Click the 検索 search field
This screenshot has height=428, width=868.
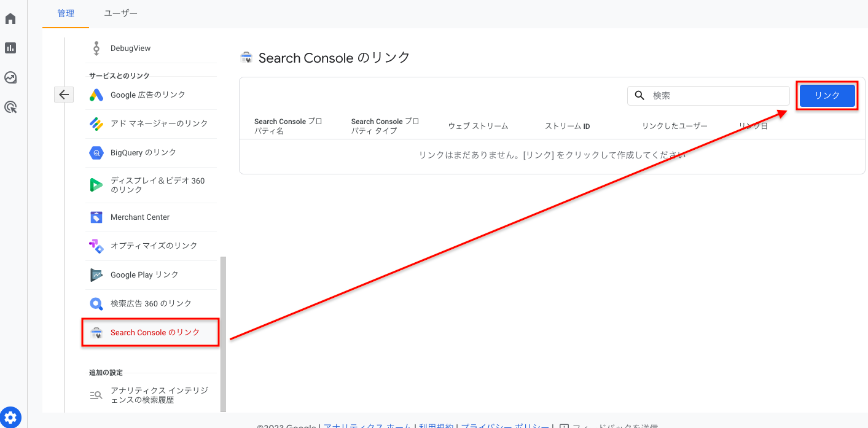click(708, 96)
